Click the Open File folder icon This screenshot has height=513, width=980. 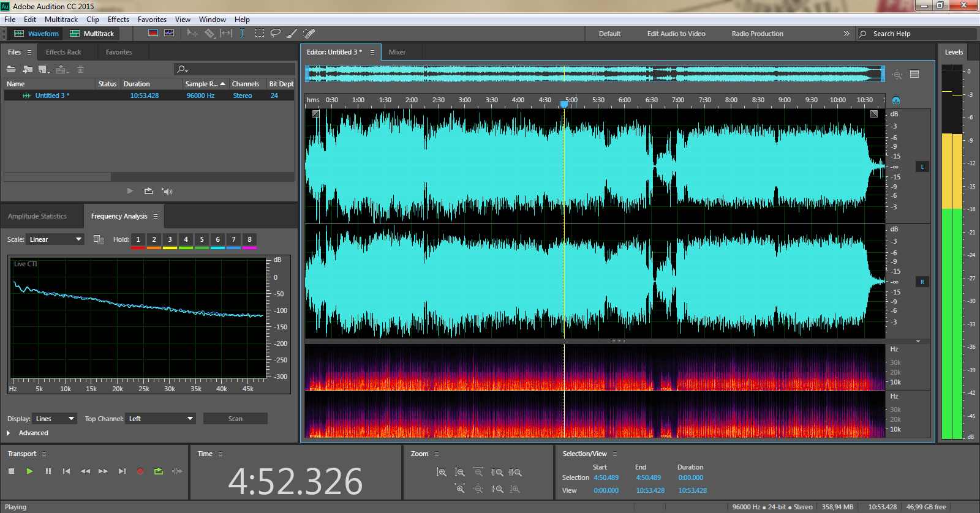11,69
